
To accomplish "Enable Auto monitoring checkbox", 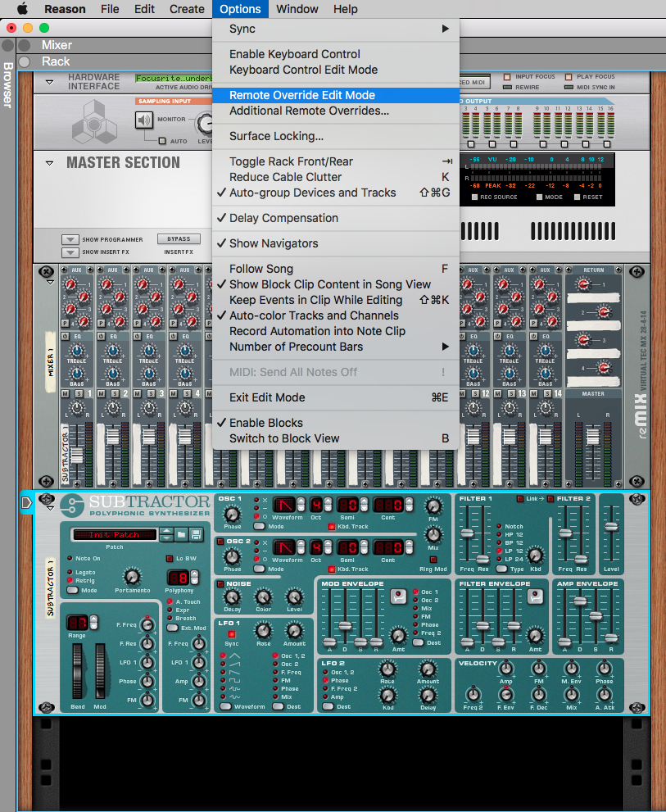I will (162, 141).
